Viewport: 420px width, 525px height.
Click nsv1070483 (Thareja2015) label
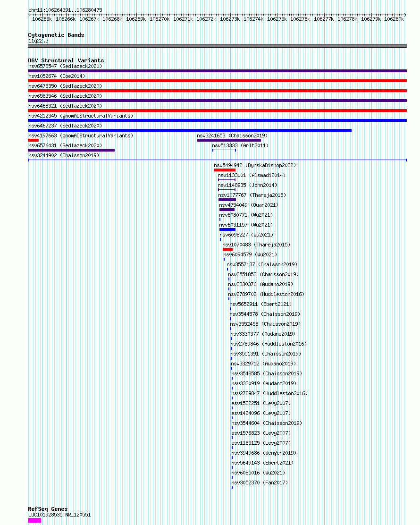click(256, 245)
